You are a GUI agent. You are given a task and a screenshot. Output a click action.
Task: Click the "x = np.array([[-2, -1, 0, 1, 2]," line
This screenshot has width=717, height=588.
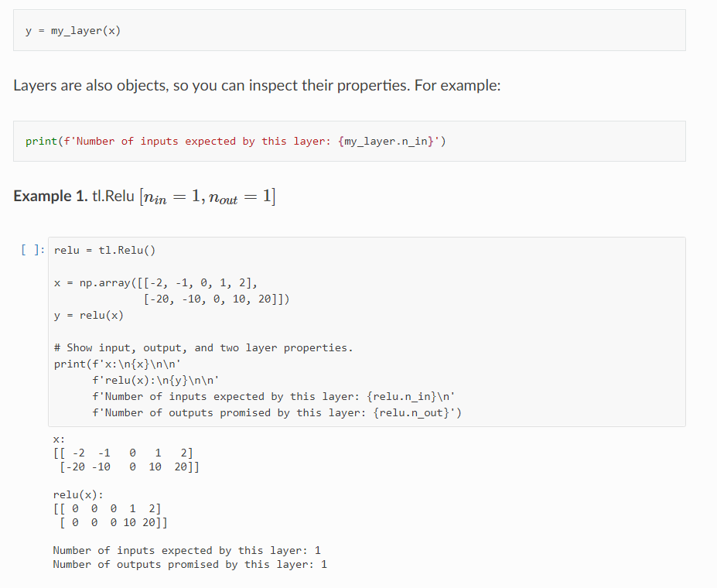(x=155, y=283)
